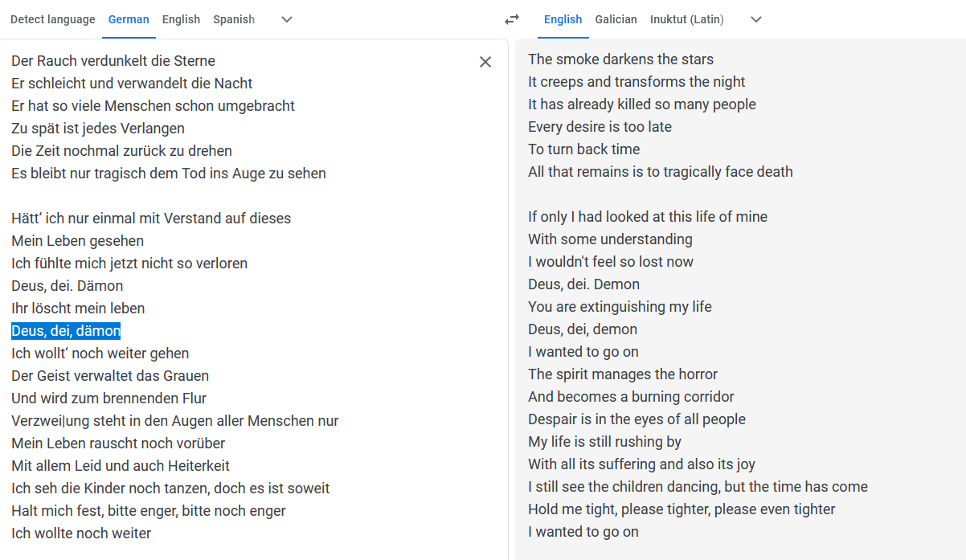This screenshot has width=966, height=560.
Task: Choose Inuktut (Latin) as target language
Action: (686, 19)
